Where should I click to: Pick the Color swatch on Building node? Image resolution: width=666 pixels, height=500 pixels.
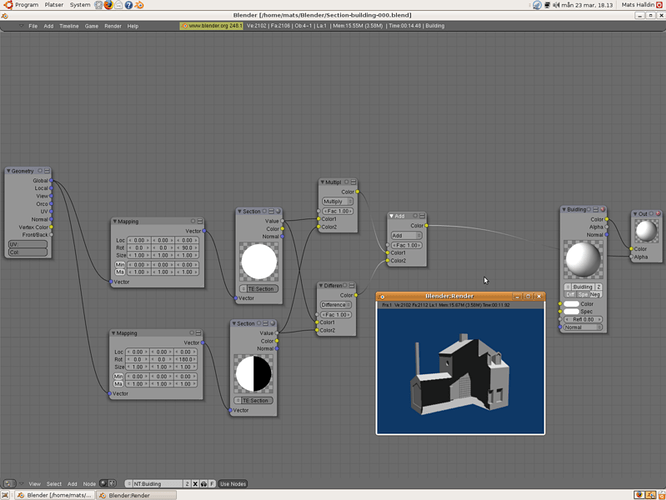pyautogui.click(x=571, y=304)
